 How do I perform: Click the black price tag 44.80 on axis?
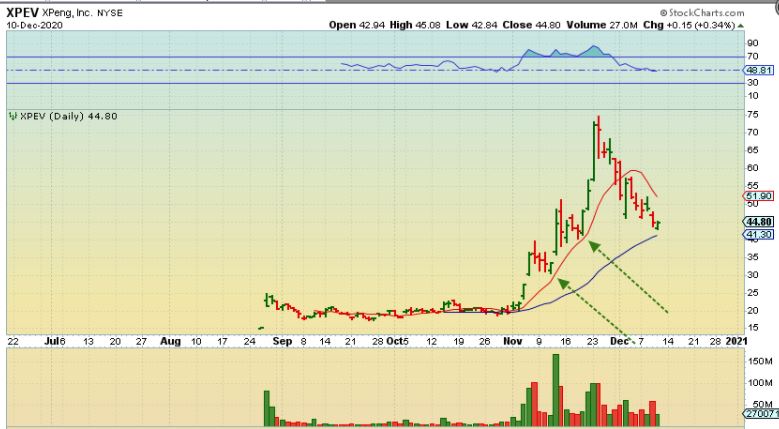[759, 222]
